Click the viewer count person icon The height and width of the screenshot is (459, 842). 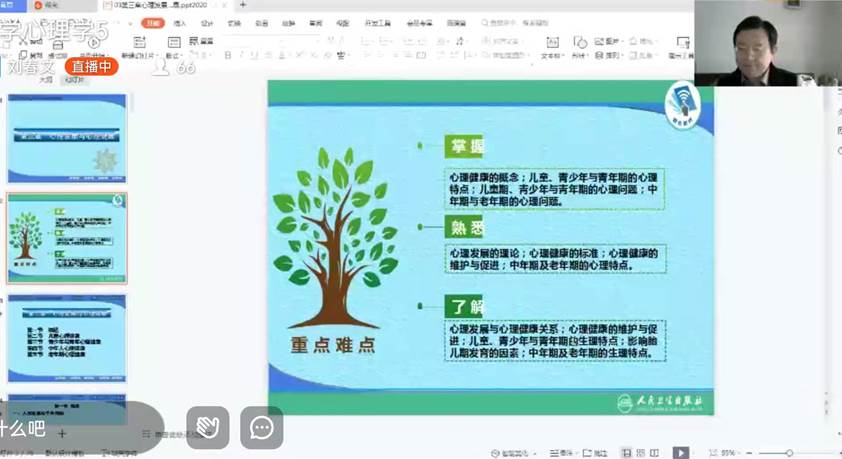tap(162, 67)
